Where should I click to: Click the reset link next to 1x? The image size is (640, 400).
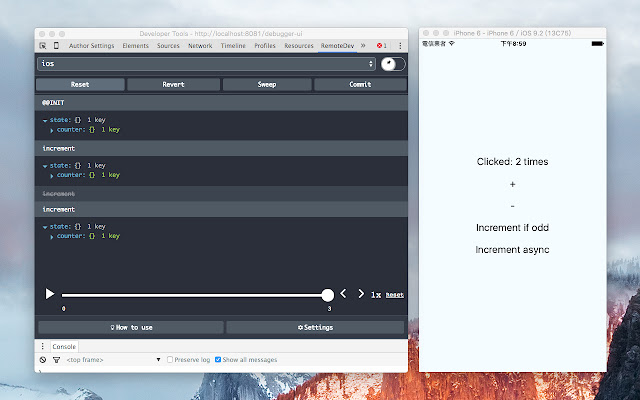pyautogui.click(x=395, y=295)
